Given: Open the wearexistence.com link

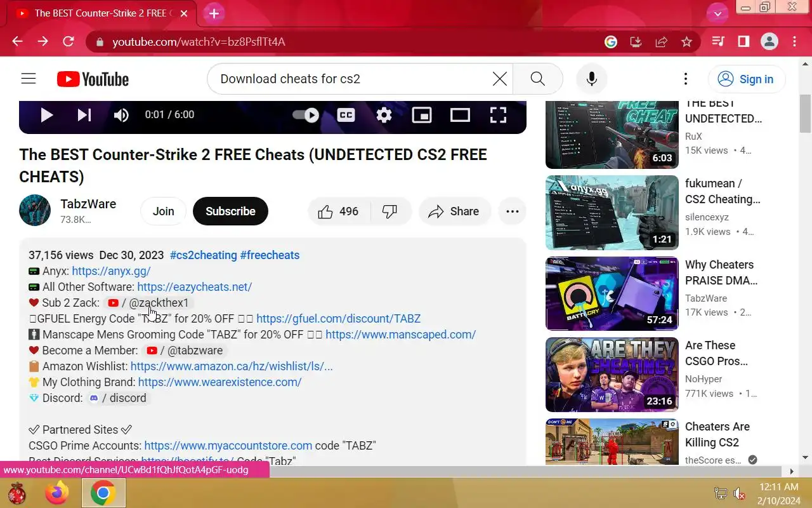Looking at the screenshot, I should pos(219,382).
